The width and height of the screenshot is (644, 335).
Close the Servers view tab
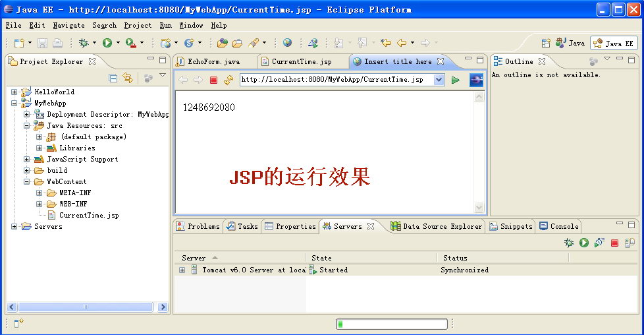[371, 226]
